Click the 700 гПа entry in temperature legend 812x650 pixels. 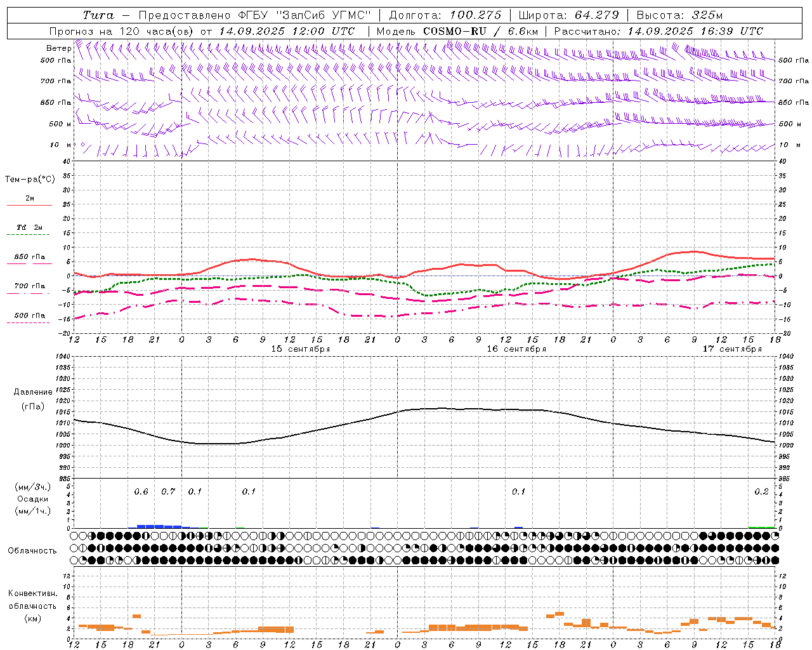30,286
